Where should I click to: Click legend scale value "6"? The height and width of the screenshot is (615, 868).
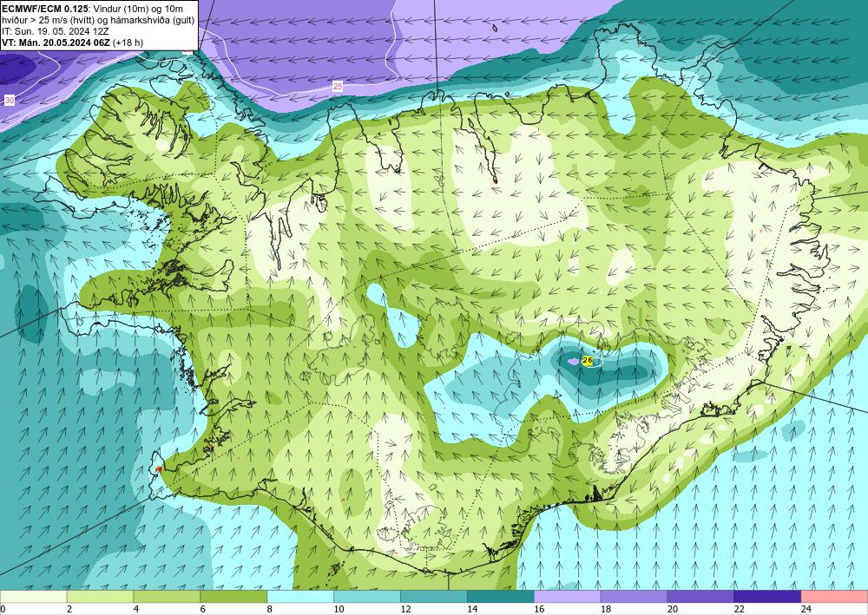pos(203,609)
